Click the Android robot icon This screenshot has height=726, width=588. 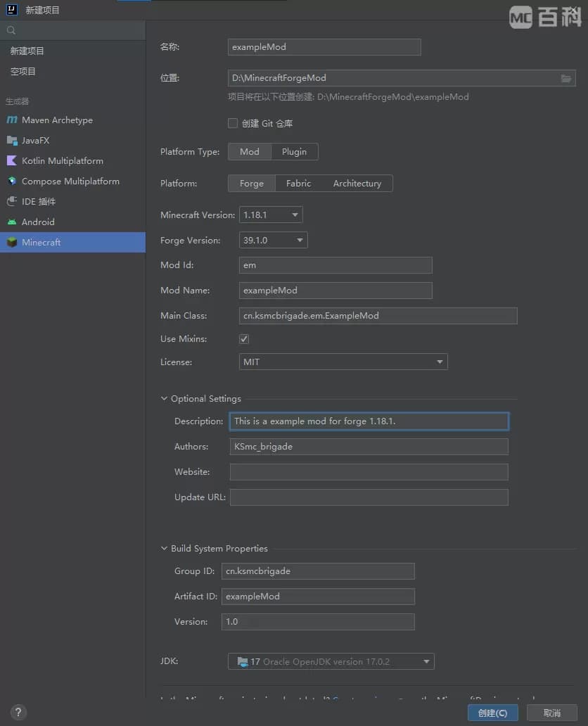(12, 222)
